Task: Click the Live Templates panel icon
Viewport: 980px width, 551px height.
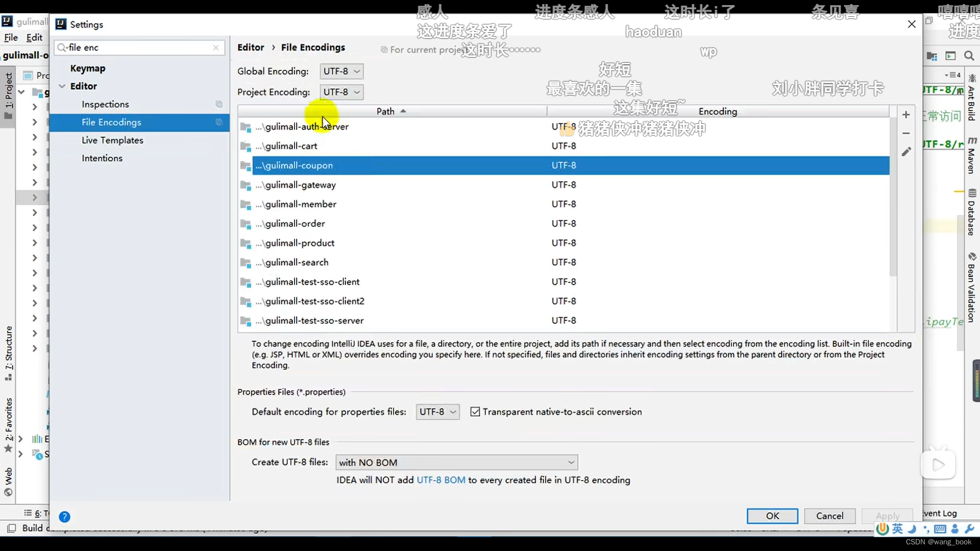Action: pos(112,140)
